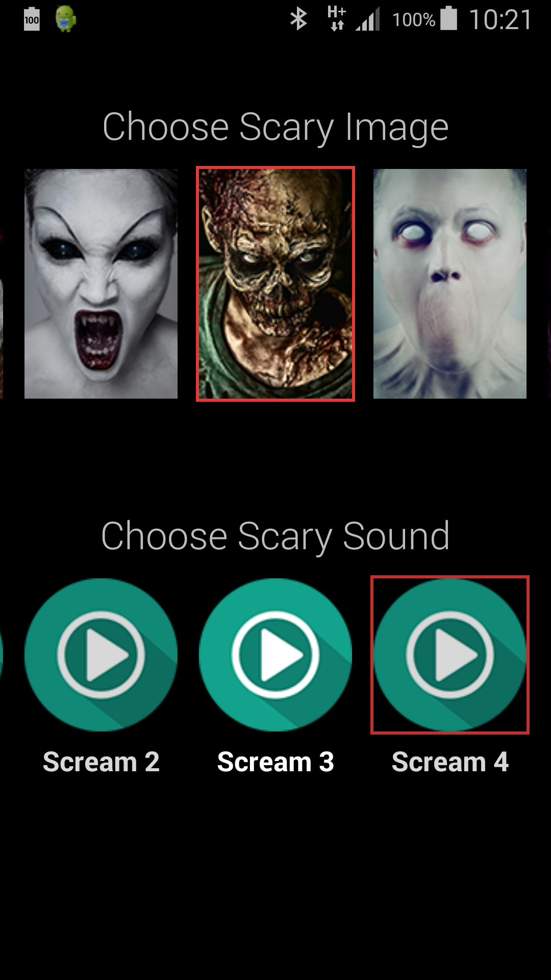Screen dimensions: 551x980
Task: Select the zombie face scary image
Action: pyautogui.click(x=275, y=284)
